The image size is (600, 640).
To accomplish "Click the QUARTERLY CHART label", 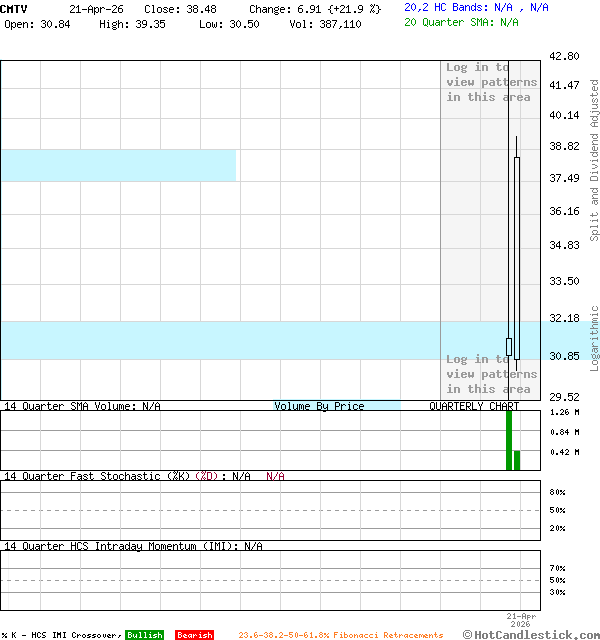I will (x=474, y=406).
